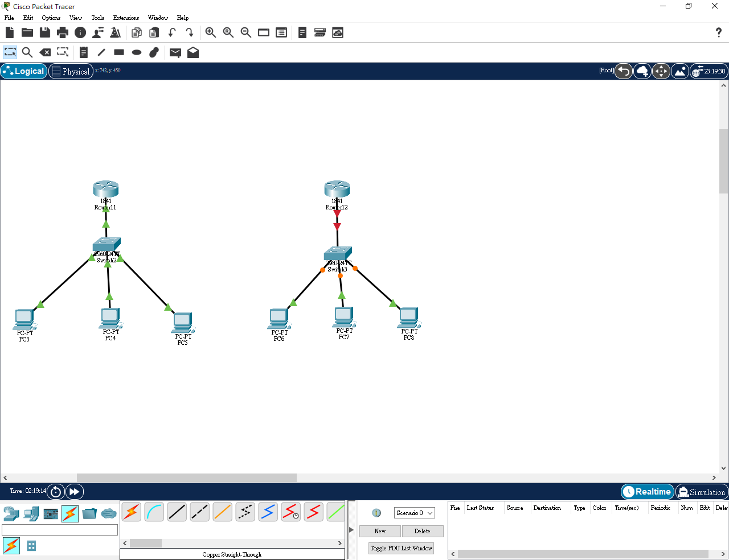Viewport: 729px width, 560px height.
Task: Click the New file icon
Action: tap(10, 32)
